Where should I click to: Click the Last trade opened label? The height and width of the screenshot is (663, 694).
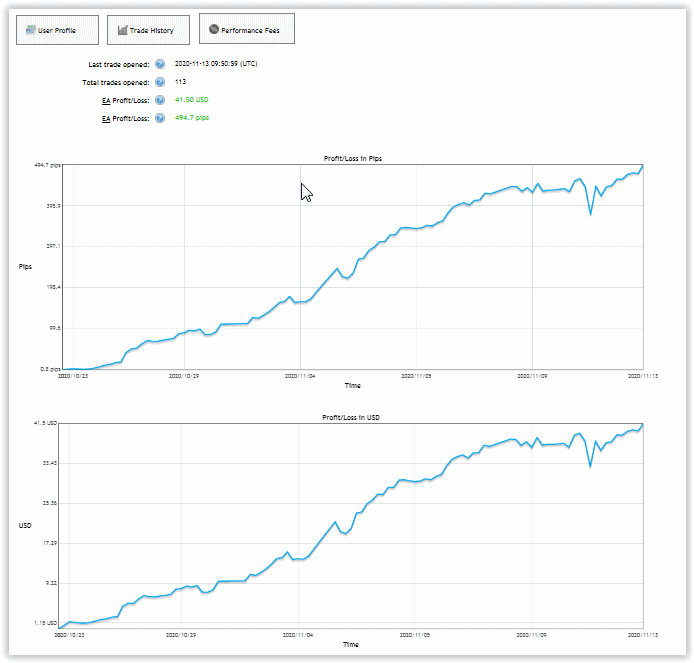pos(119,65)
